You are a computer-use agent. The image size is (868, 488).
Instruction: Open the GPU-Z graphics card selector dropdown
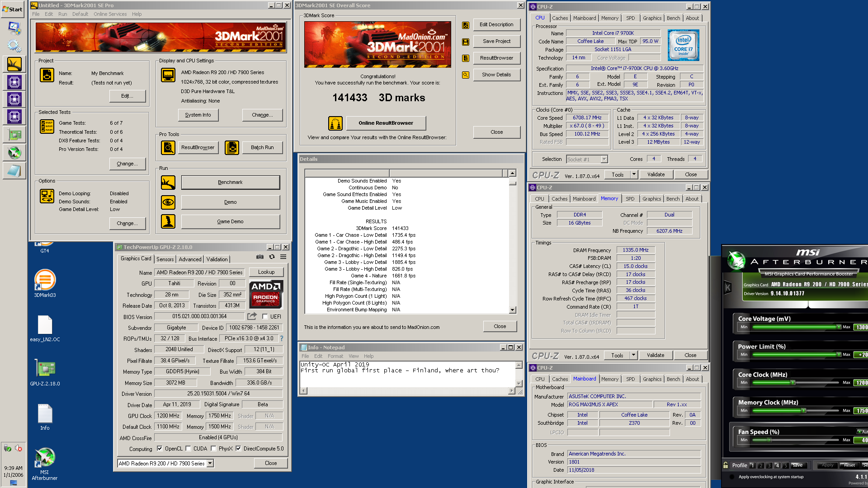[210, 463]
